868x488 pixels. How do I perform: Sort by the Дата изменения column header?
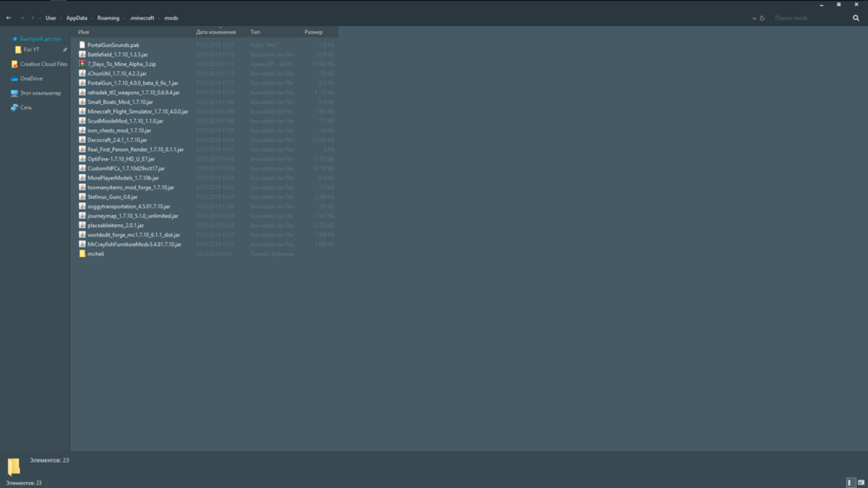[x=216, y=32]
